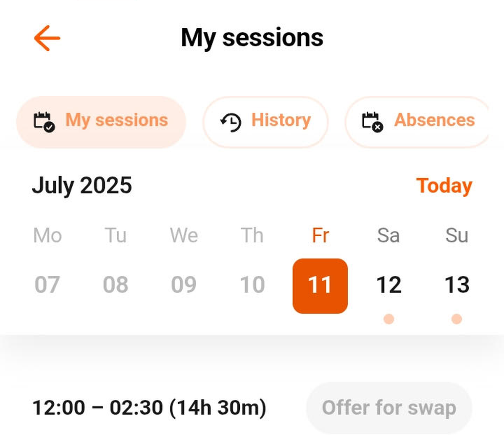Viewport: 504px width, 435px height.
Task: Open the Absences tab
Action: [417, 122]
